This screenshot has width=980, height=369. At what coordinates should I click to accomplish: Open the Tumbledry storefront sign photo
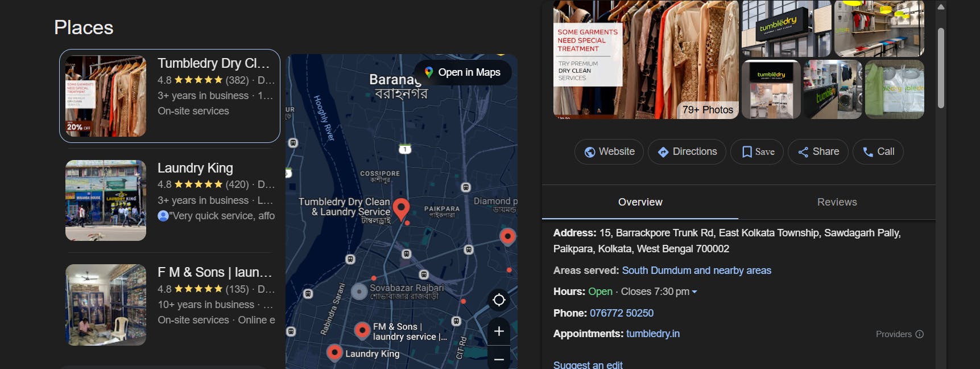(785, 28)
